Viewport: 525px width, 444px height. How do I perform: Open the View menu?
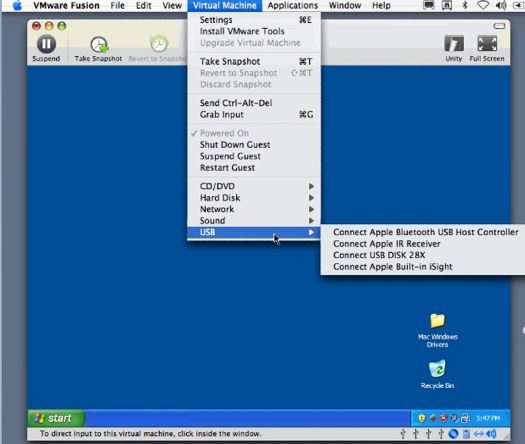[172, 6]
